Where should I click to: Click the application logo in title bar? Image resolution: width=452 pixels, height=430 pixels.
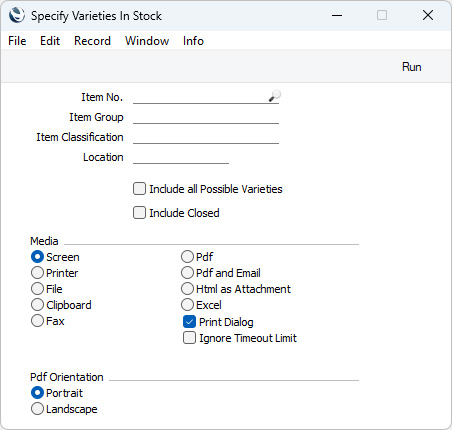(17, 15)
